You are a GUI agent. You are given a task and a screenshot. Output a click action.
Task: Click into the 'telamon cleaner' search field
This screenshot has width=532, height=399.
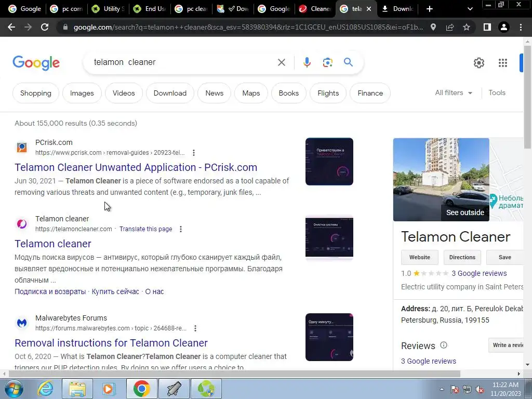pyautogui.click(x=183, y=62)
